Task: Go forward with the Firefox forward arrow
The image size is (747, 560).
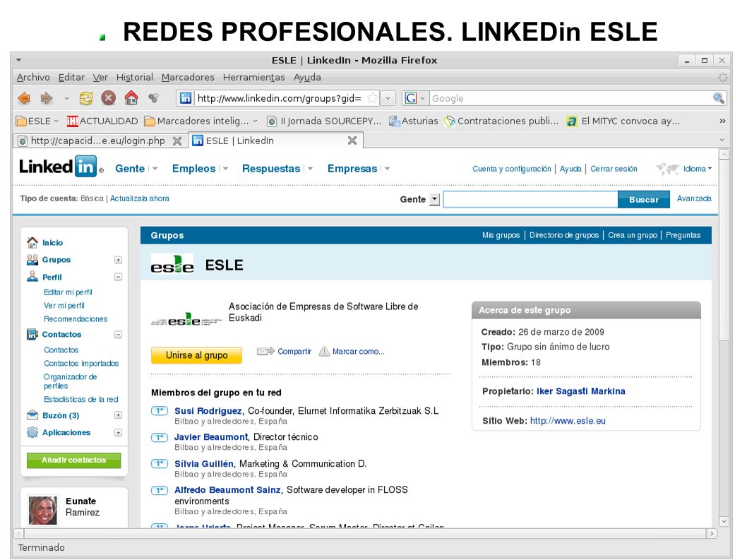Action: 46,98
